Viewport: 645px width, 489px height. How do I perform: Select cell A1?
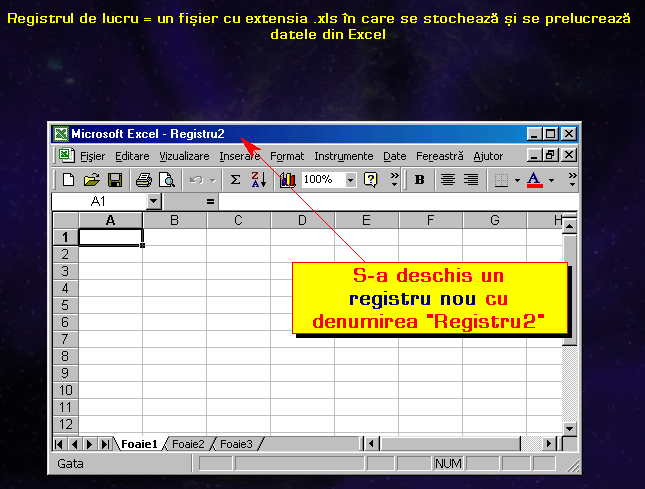[110, 237]
